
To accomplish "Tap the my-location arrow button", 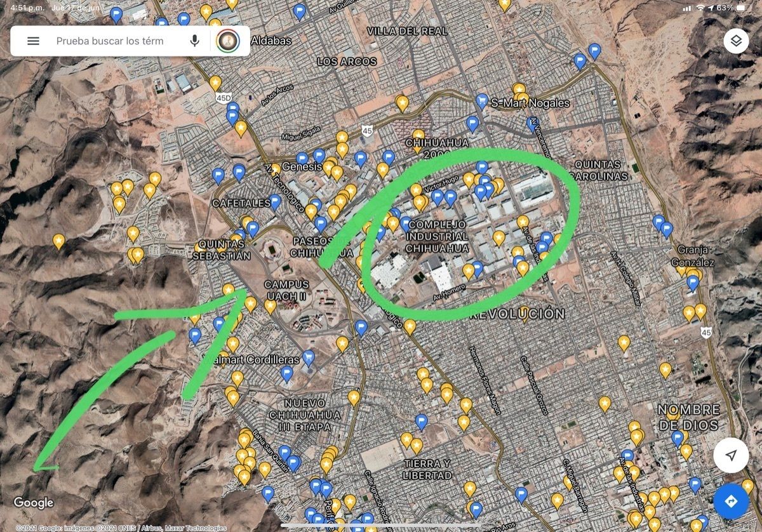I will tap(731, 455).
